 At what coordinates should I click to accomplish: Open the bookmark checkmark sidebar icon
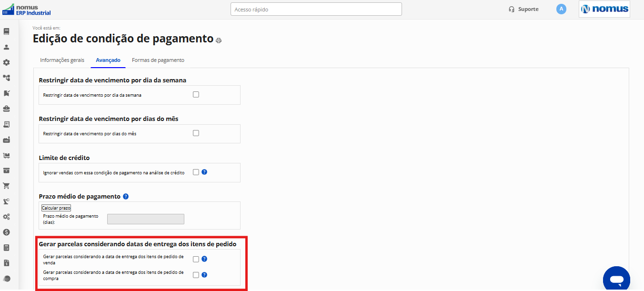coord(7,93)
